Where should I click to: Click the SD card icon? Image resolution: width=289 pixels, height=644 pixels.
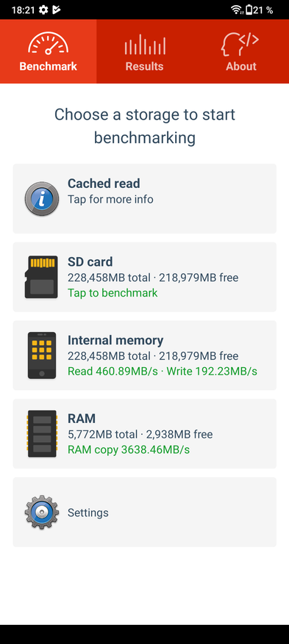pyautogui.click(x=41, y=277)
